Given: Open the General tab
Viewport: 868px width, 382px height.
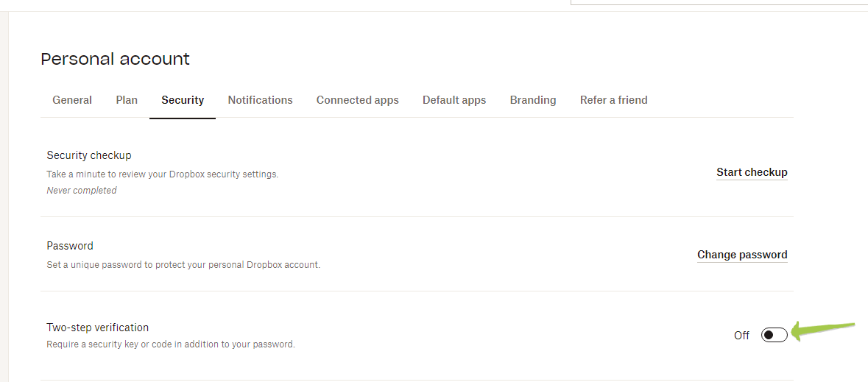Looking at the screenshot, I should click(72, 100).
